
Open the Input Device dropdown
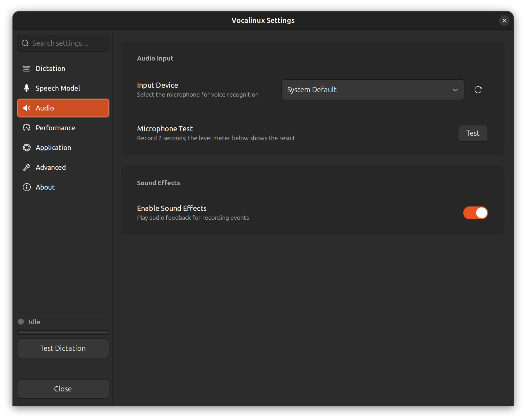[x=373, y=90]
